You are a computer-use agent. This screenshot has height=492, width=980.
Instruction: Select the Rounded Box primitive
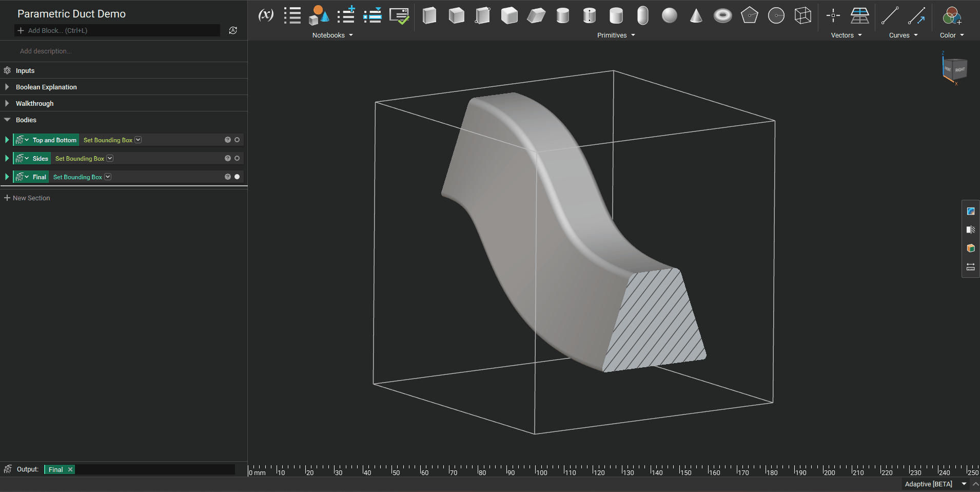pos(509,15)
